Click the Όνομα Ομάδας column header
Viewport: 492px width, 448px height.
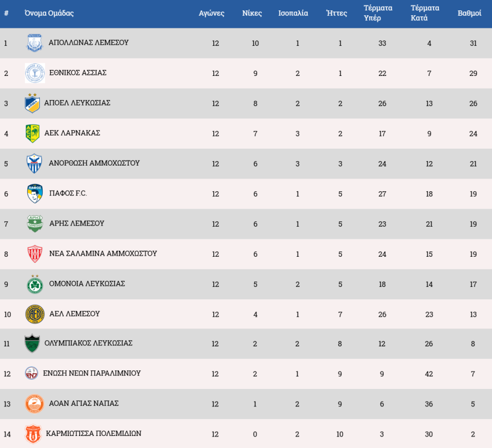(49, 13)
